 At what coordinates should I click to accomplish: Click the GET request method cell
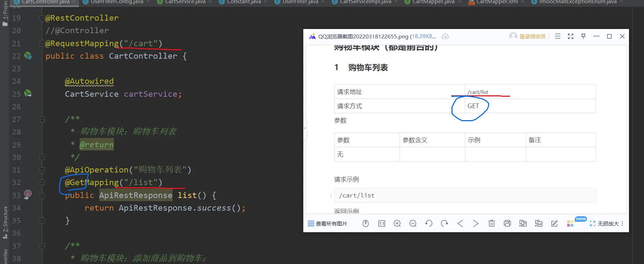(530, 106)
